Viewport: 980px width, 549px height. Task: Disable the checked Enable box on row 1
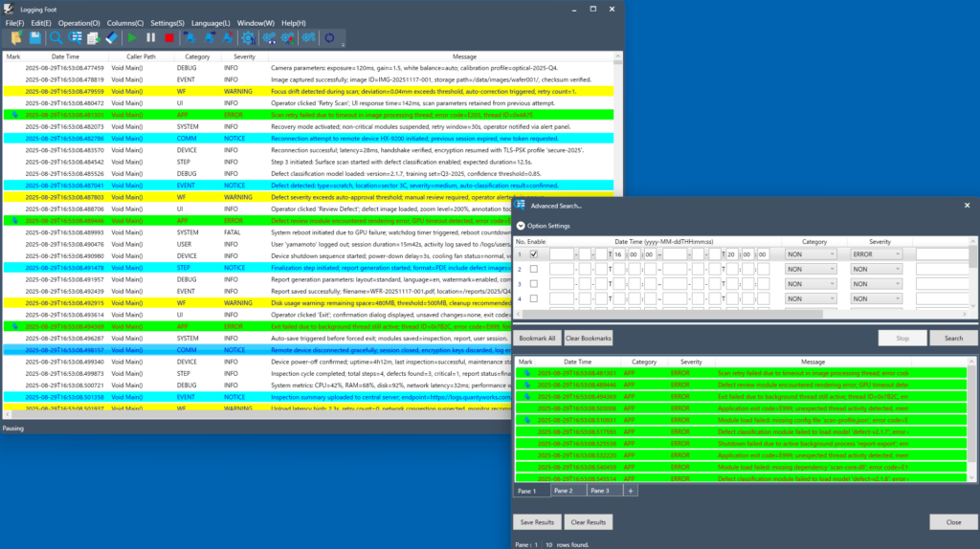534,254
